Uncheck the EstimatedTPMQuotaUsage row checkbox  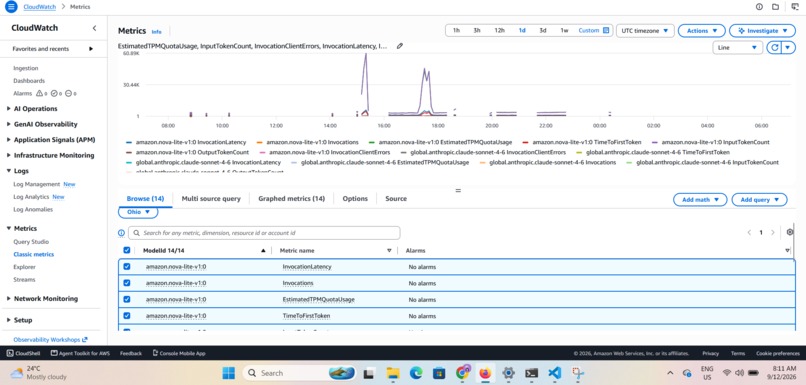127,299
